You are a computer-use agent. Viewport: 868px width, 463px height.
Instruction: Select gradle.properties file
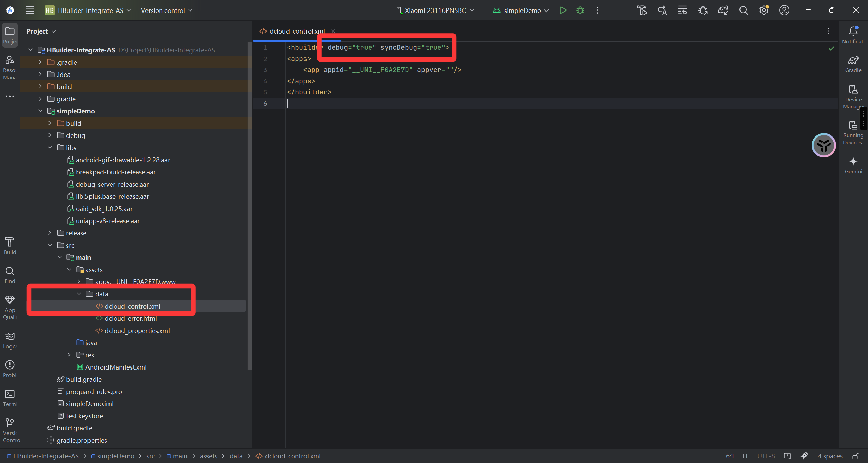point(81,440)
